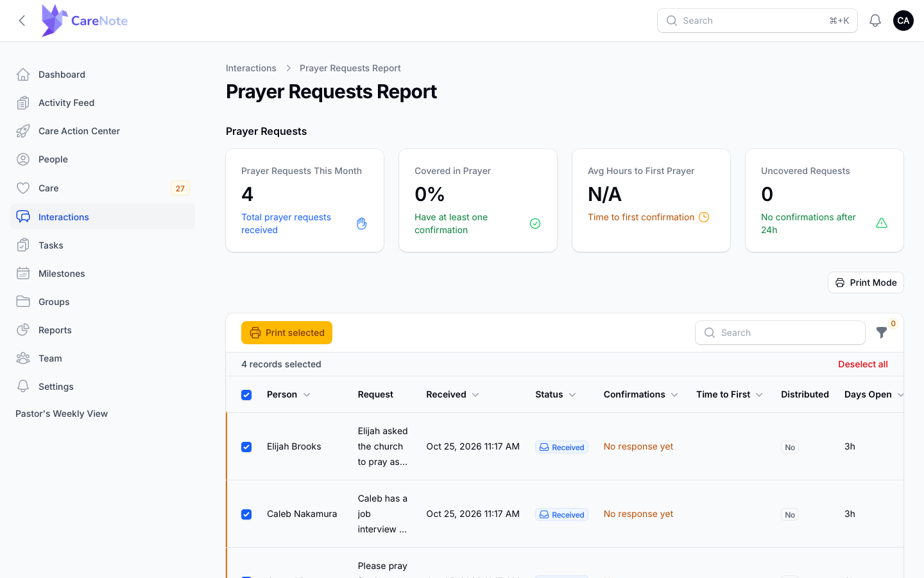The image size is (924, 578).
Task: Click 'Elijah asked the church to pray' request text
Action: coord(382,446)
